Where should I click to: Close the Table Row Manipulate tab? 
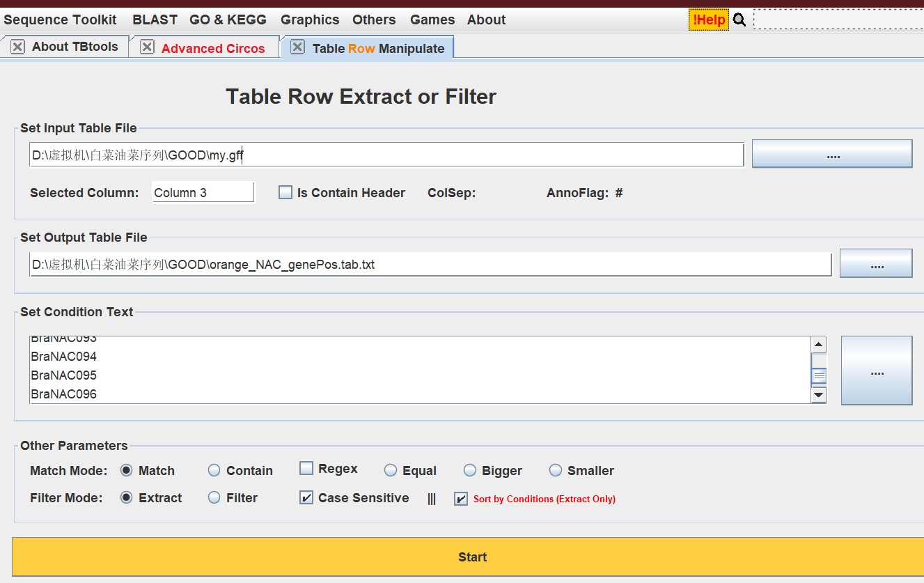[x=297, y=47]
